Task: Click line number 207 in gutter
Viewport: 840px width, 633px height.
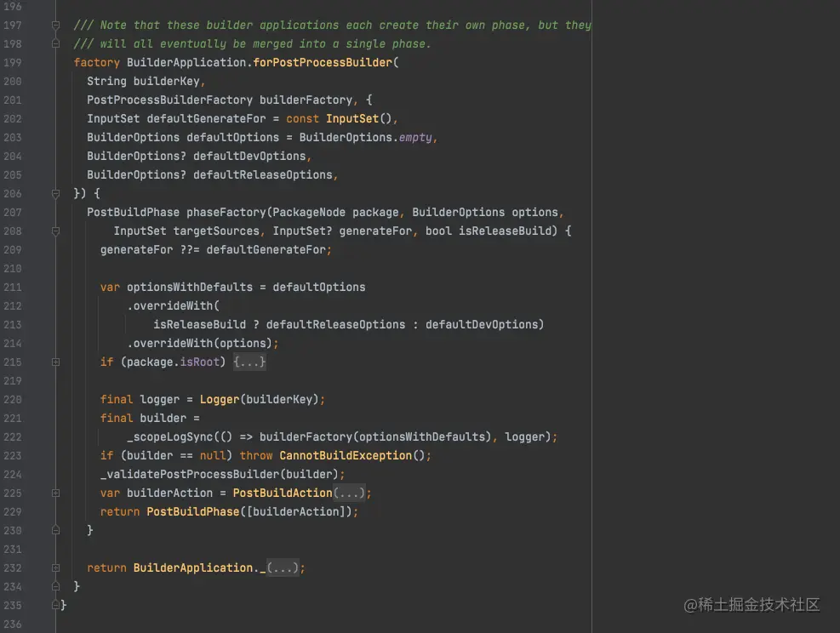Action: coord(12,212)
